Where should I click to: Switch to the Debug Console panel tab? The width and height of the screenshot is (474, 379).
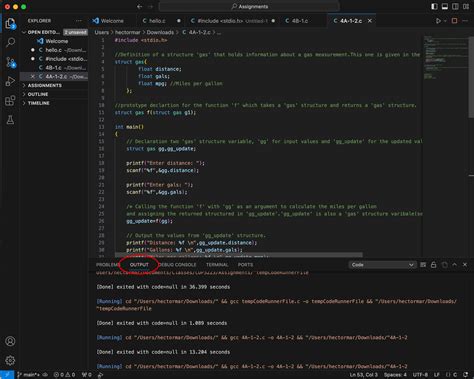pyautogui.click(x=177, y=265)
